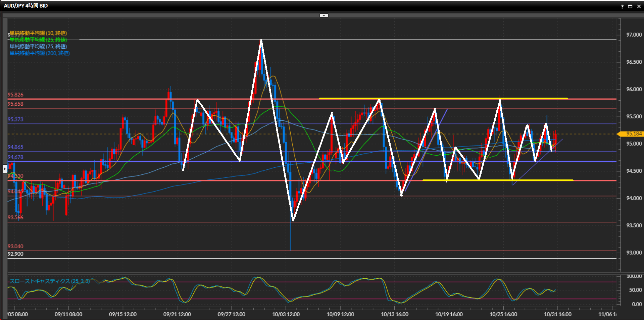Expand the top-center toolbar arrow

pos(324,15)
